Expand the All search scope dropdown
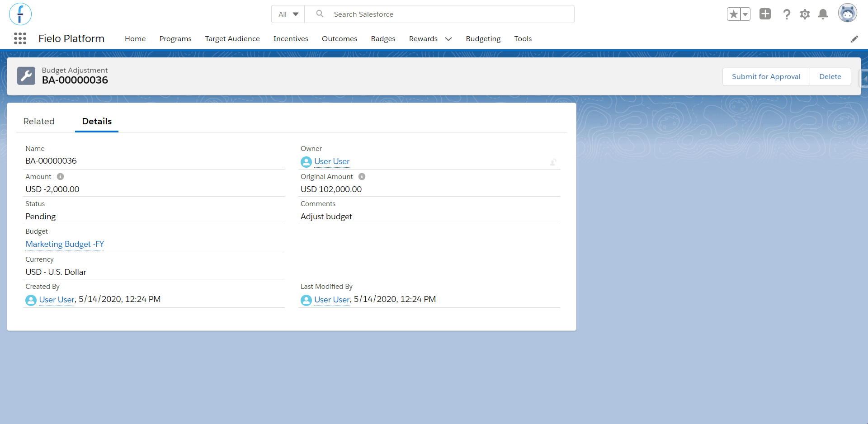Image resolution: width=868 pixels, height=424 pixels. [288, 14]
